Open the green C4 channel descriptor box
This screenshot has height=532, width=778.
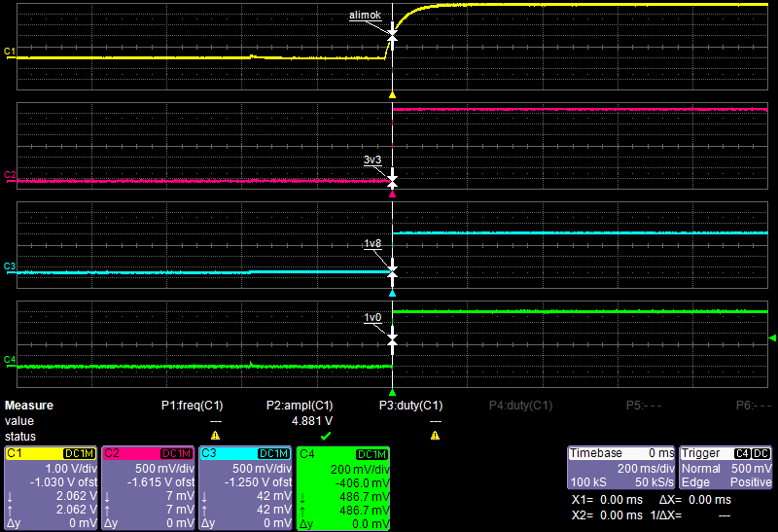click(x=343, y=488)
